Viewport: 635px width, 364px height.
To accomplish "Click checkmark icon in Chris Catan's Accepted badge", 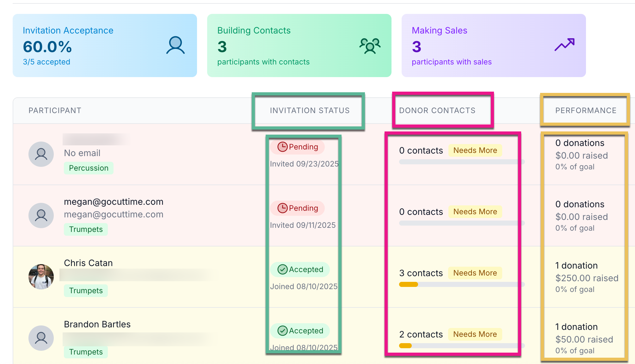I will [282, 270].
